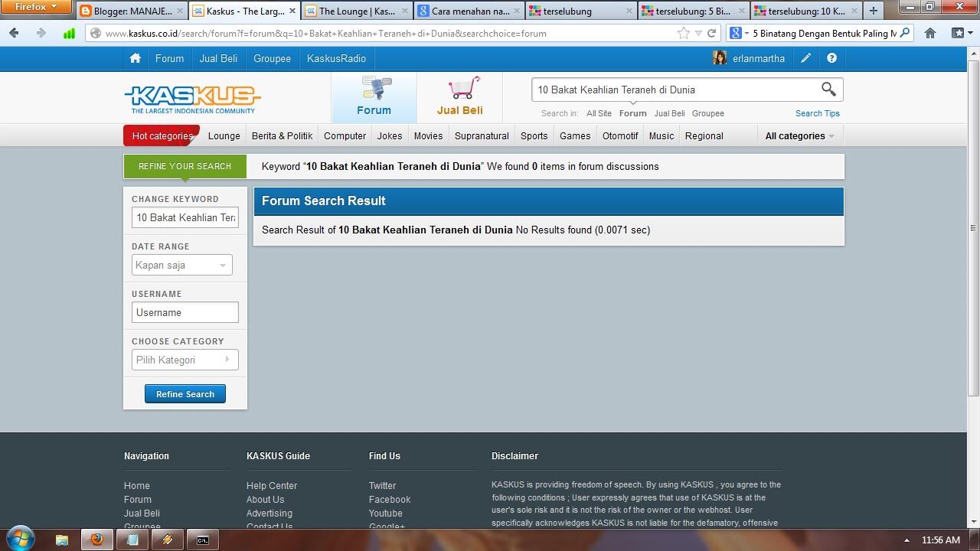Click the browser search bar magnifier
This screenshot has width=980, height=551.
904,33
